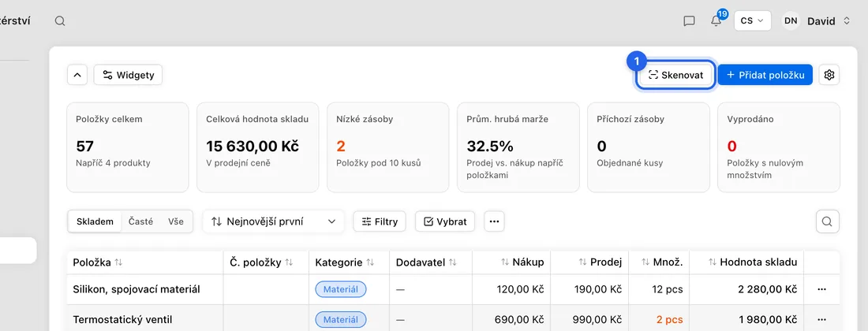Sort by Hodnota skladu column
This screenshot has width=868, height=331.
tap(752, 262)
